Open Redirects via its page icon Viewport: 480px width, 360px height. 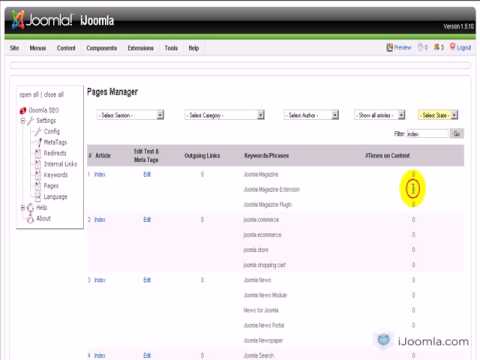coord(38,153)
